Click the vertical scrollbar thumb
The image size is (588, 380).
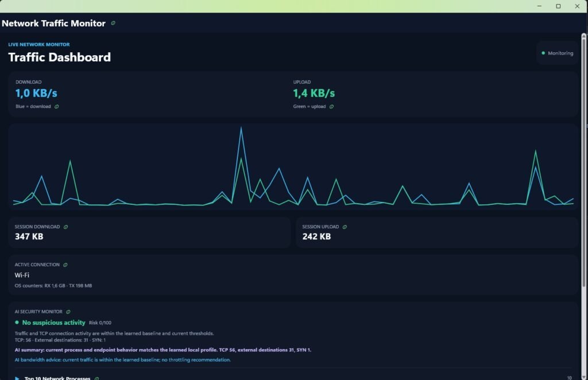(x=583, y=161)
